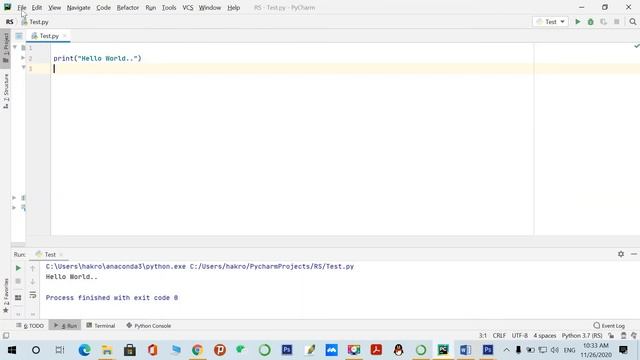Click Run with Coverage icon in toolbar
Screen dimensions: 640x360
[x=604, y=22]
